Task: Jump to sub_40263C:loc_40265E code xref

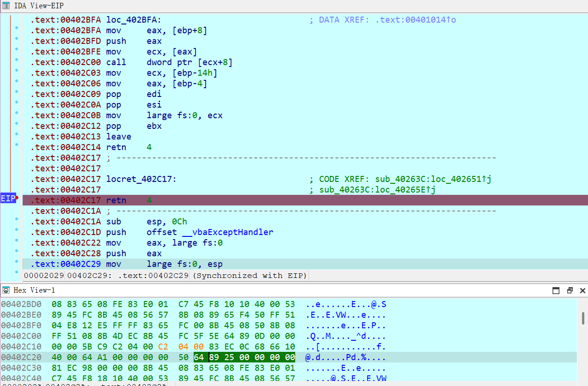Action: 377,190
